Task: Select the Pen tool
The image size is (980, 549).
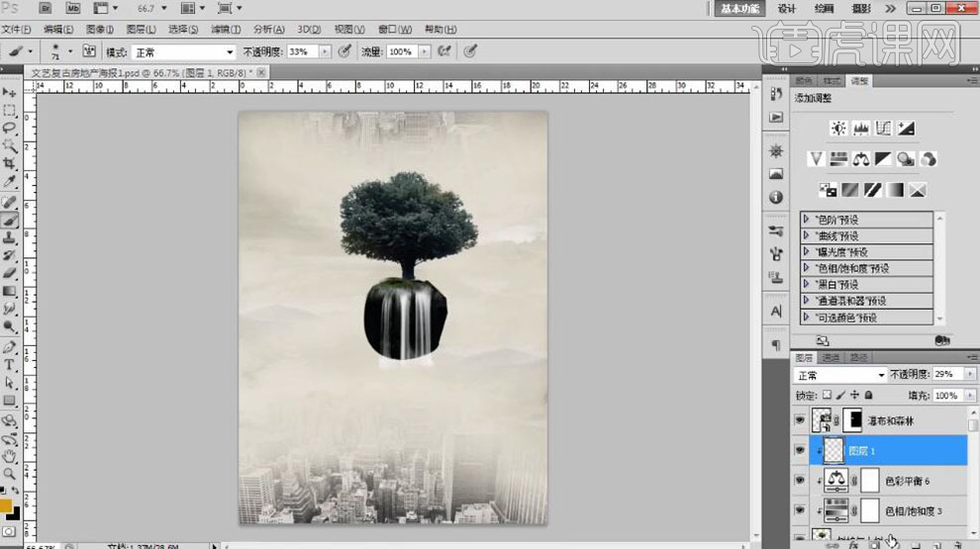Action: coord(9,347)
